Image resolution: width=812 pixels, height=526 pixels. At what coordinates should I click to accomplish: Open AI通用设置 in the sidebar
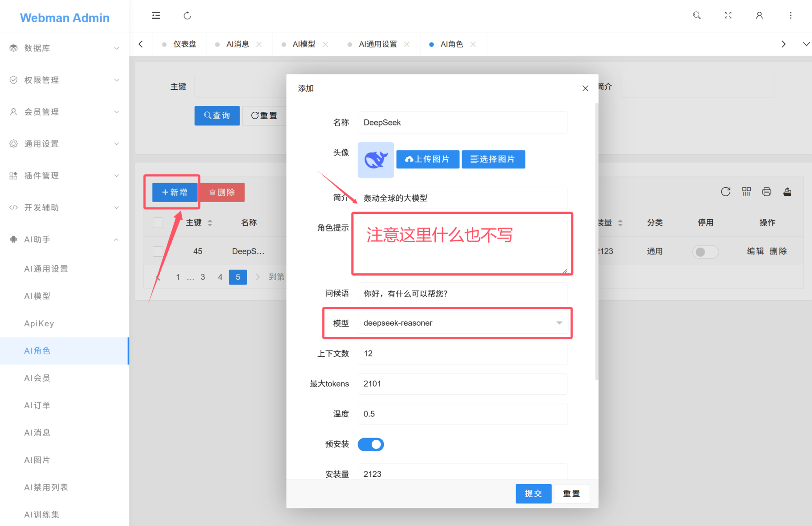(65, 269)
